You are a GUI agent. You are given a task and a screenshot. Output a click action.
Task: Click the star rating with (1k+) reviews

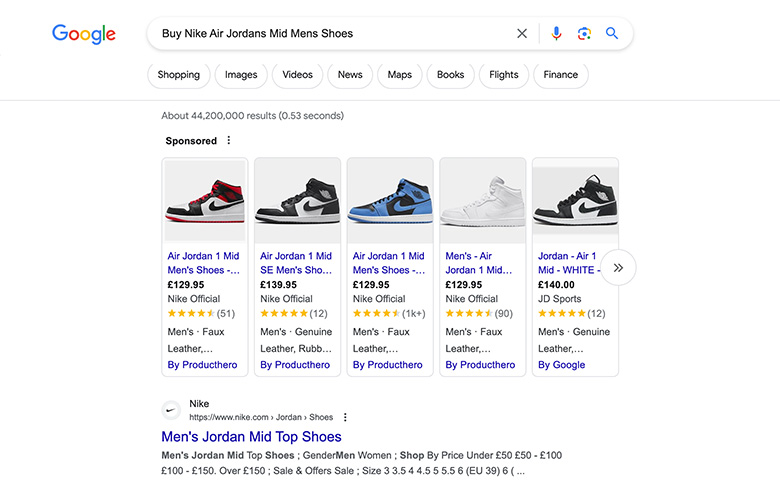pos(389,313)
